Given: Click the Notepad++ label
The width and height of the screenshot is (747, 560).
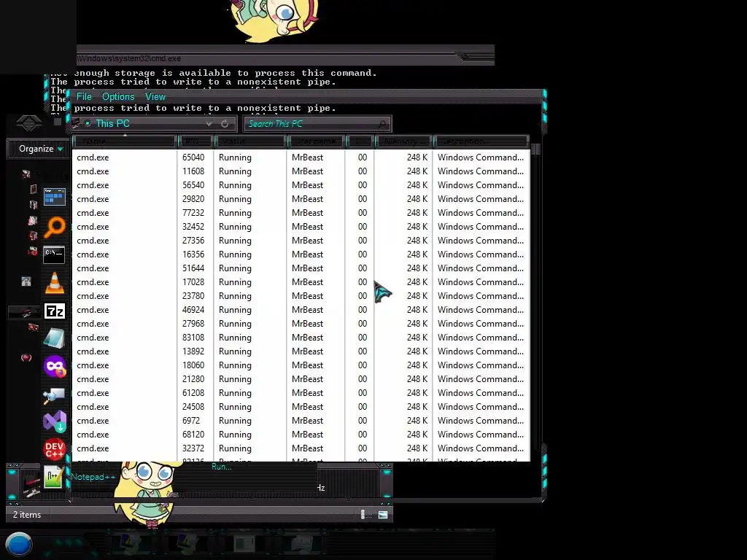Looking at the screenshot, I should point(93,477).
